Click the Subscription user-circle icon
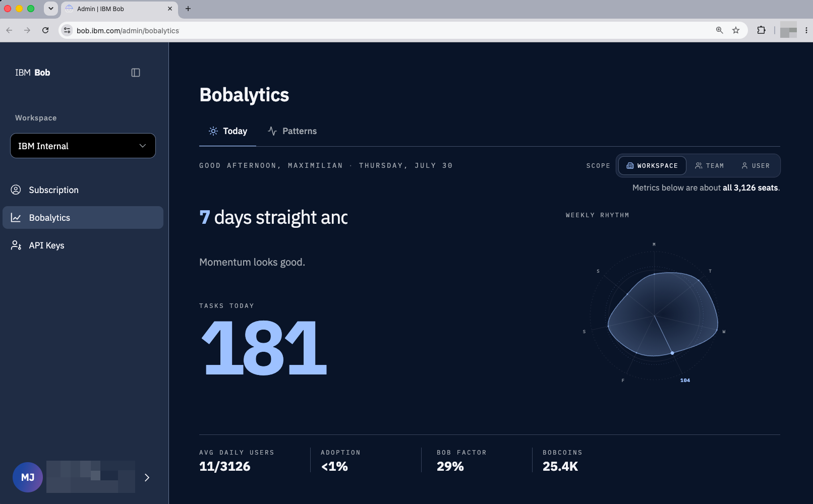 pos(16,190)
